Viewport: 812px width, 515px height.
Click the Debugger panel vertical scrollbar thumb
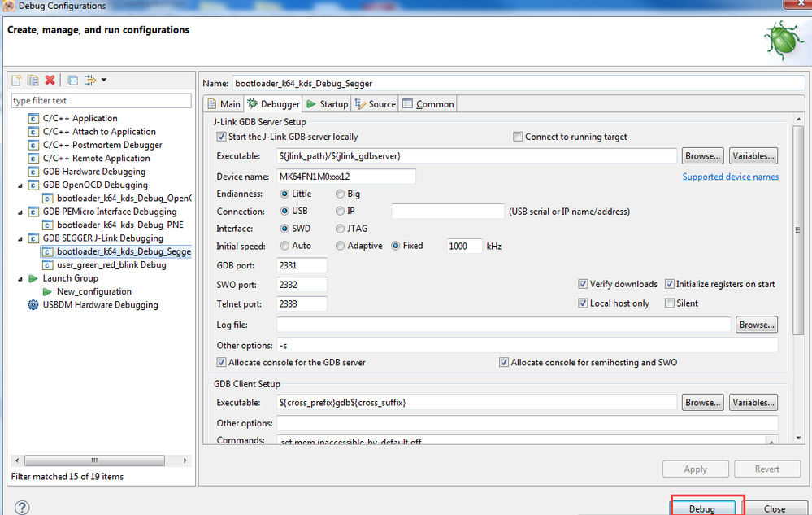798,230
